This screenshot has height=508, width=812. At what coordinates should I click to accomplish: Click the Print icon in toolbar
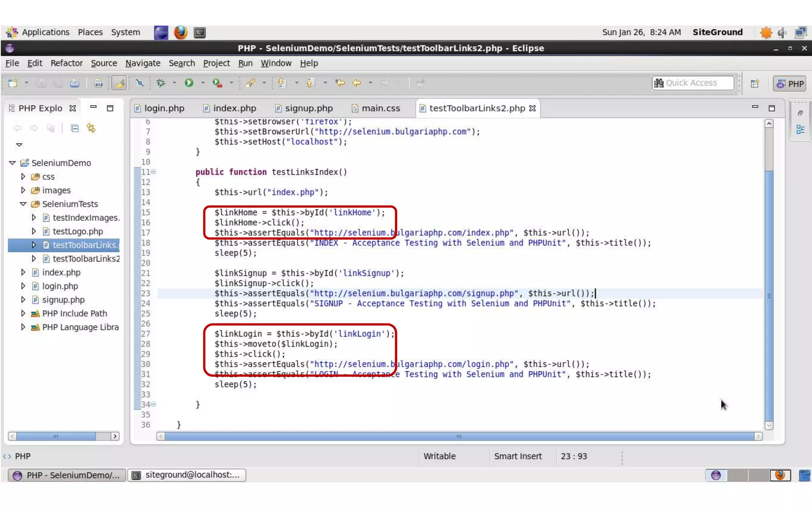coord(75,83)
